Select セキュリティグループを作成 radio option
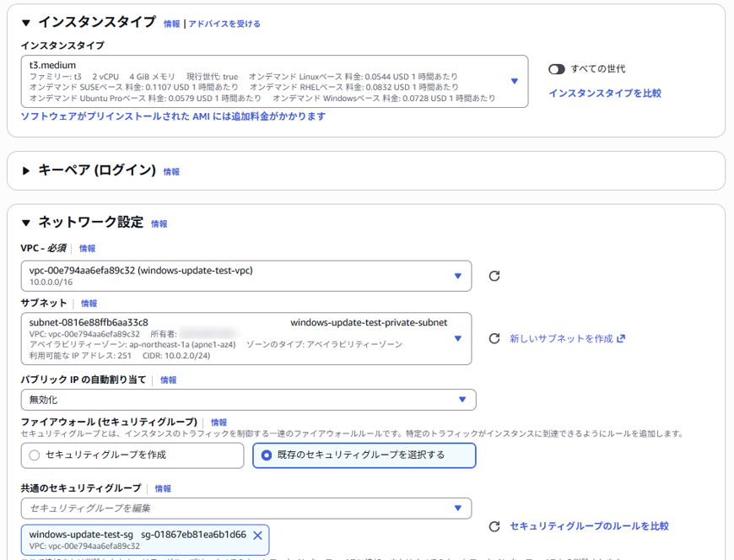The image size is (734, 560). tap(35, 455)
